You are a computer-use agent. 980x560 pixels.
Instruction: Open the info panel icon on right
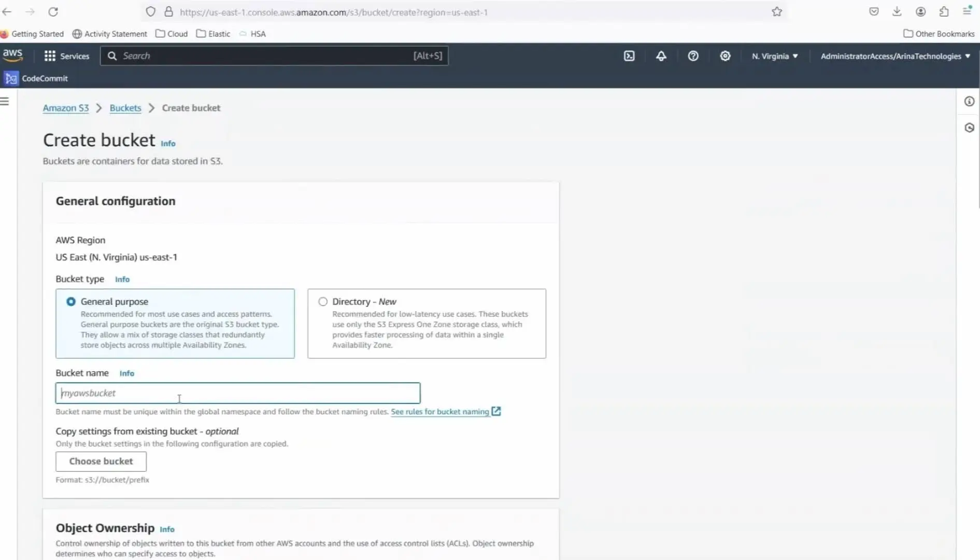pos(969,102)
